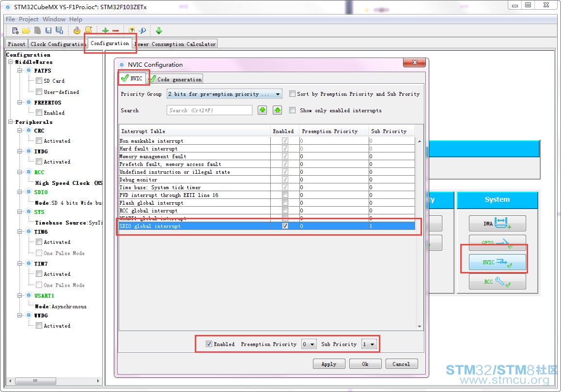The image size is (561, 392).
Task: Close the NVIC Configuration dialog
Action: pos(415,62)
